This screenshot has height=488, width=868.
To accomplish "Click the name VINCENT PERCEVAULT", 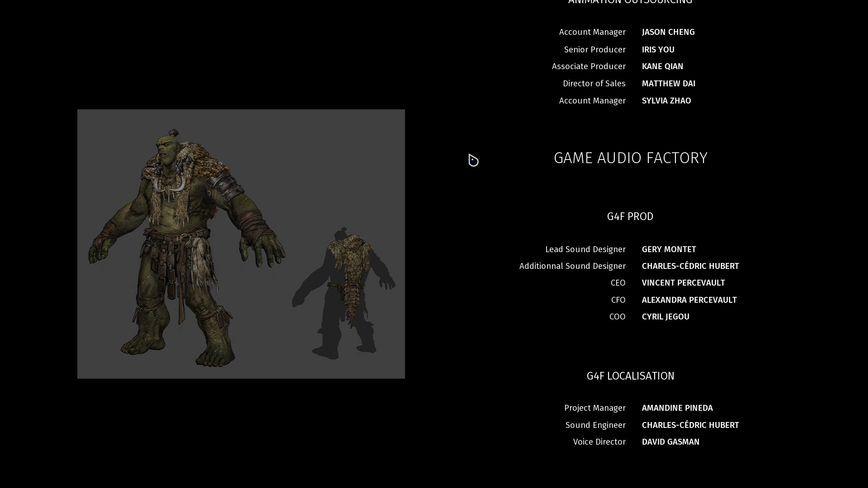I will 683,283.
